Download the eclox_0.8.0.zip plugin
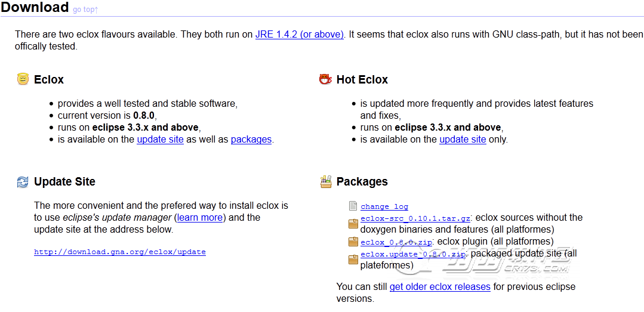 (396, 242)
